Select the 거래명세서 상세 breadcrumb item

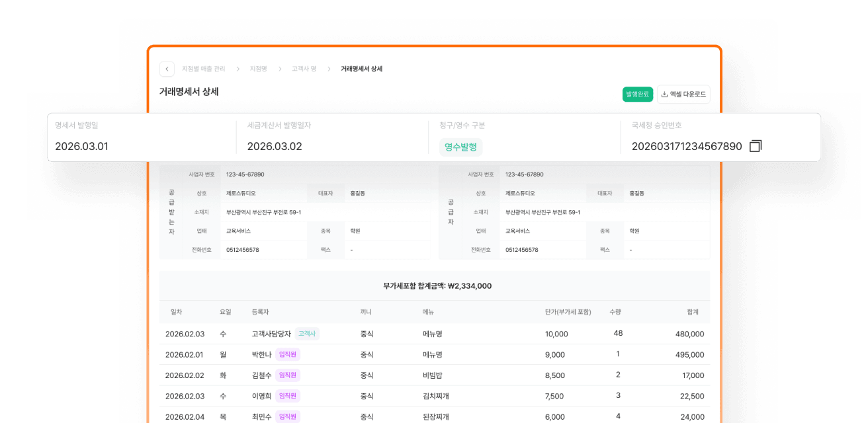click(361, 69)
